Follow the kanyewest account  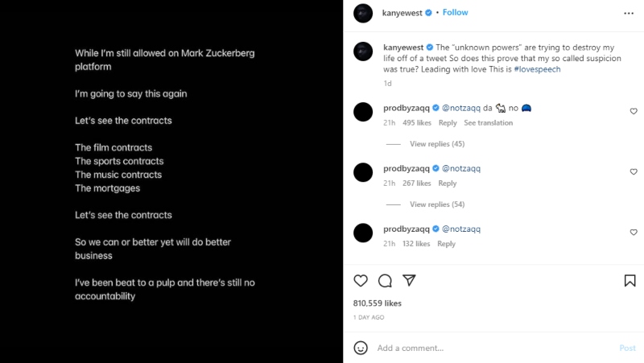[455, 13]
